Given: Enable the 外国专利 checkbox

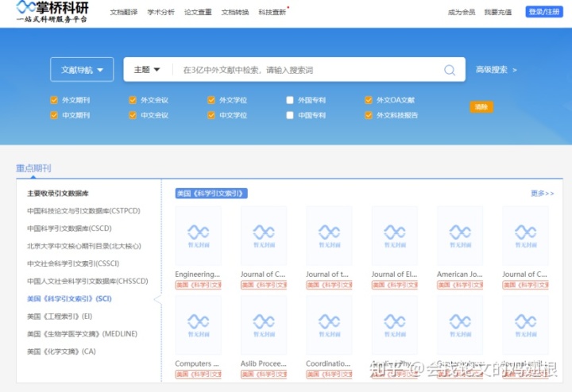Looking at the screenshot, I should point(290,100).
